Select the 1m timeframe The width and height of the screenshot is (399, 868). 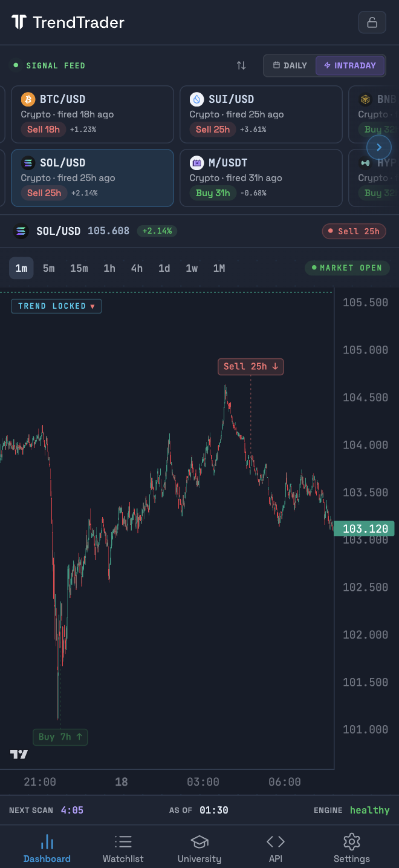coord(21,268)
